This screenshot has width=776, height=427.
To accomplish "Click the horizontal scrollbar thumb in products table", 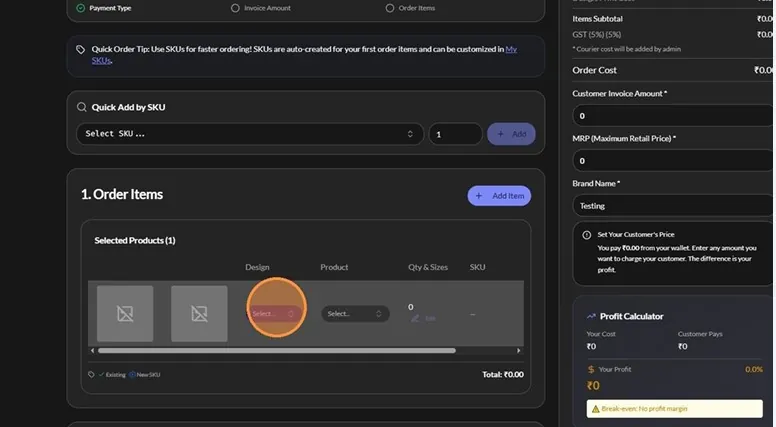I will point(277,350).
